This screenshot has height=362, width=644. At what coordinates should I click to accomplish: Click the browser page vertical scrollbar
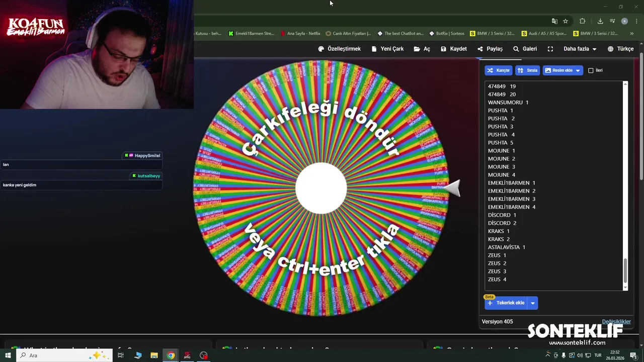coord(641,117)
